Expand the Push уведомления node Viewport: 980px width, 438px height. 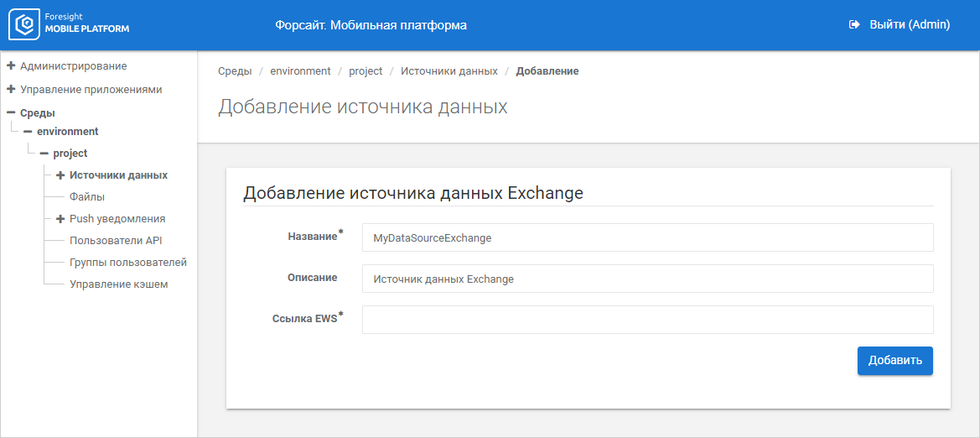tap(60, 219)
